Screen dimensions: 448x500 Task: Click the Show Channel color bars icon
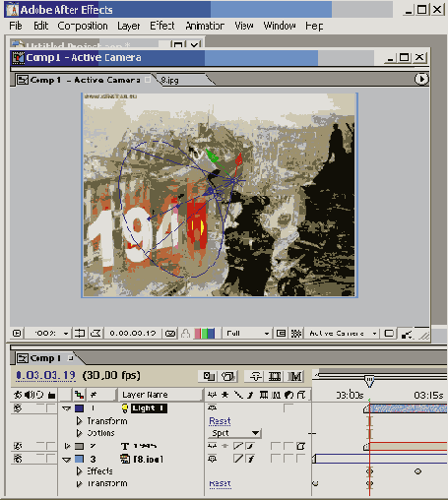[205, 334]
